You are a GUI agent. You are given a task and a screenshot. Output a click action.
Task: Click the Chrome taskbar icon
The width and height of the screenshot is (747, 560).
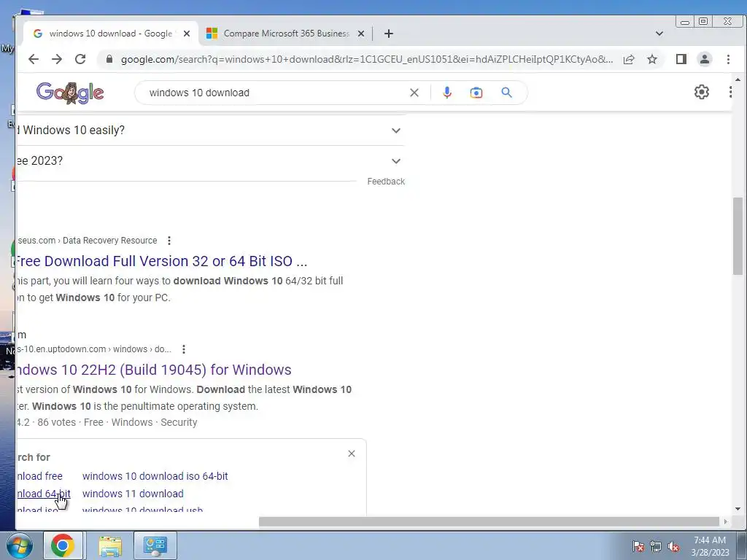tap(63, 545)
